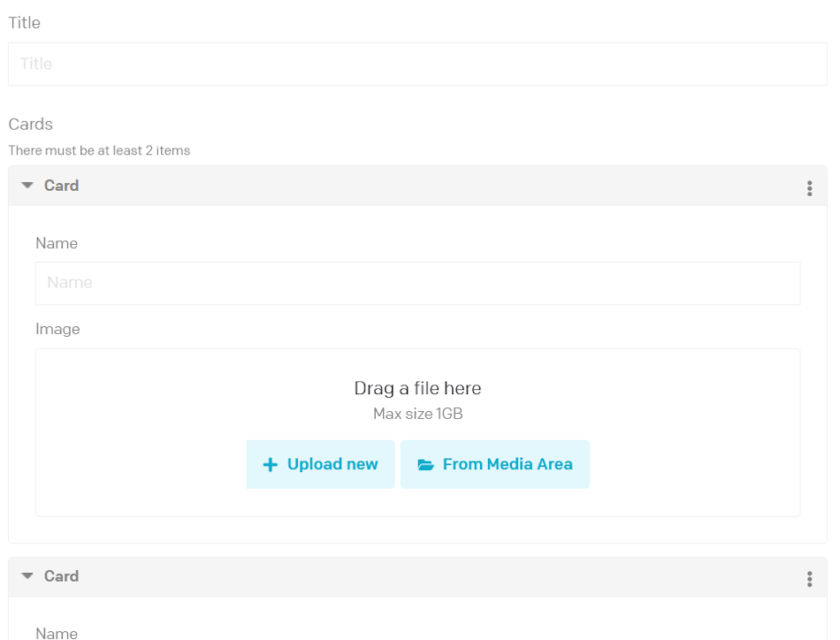Click into the first Card's Name field

point(417,283)
